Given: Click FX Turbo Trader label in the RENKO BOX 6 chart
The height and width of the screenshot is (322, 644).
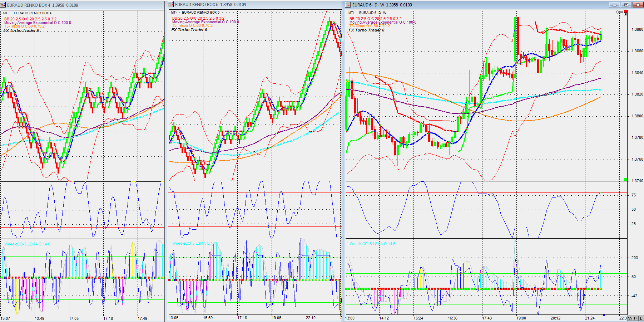Looking at the screenshot, I should point(189,30).
